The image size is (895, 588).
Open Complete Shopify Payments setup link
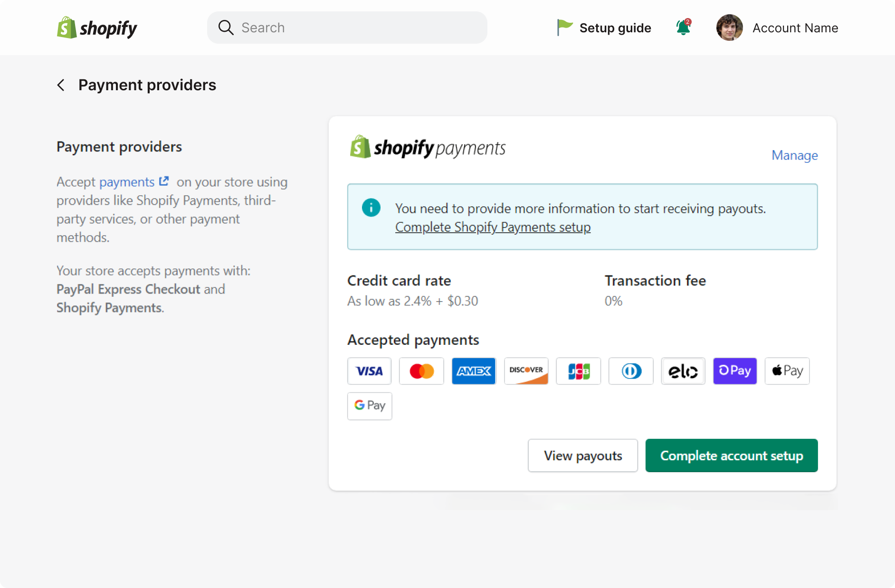(493, 227)
